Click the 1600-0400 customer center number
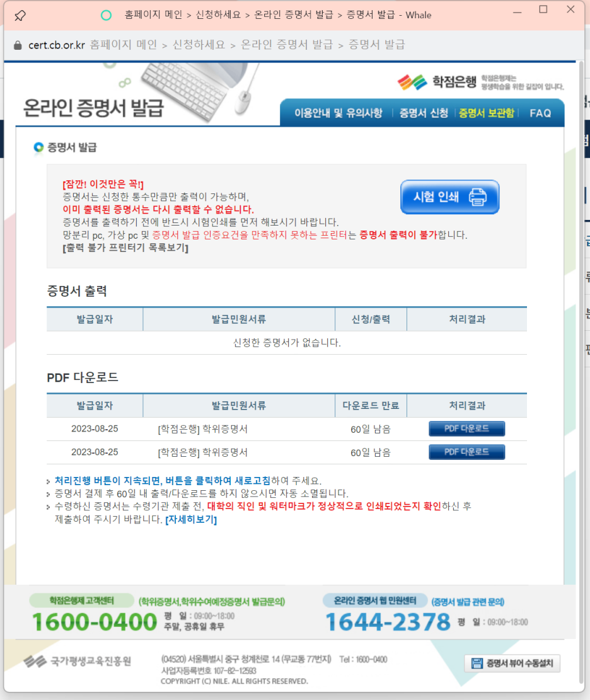 [x=95, y=621]
